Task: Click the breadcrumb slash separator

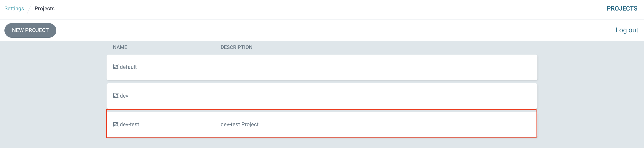Action: coord(29,8)
